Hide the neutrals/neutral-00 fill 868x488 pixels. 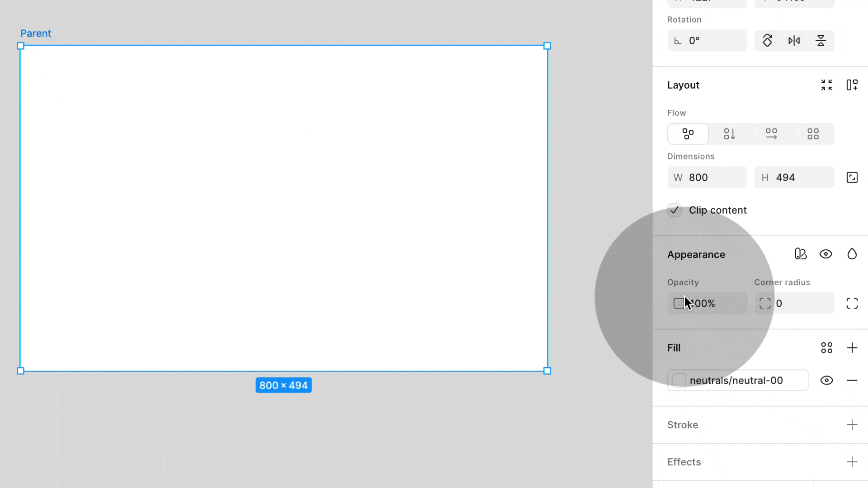click(826, 380)
